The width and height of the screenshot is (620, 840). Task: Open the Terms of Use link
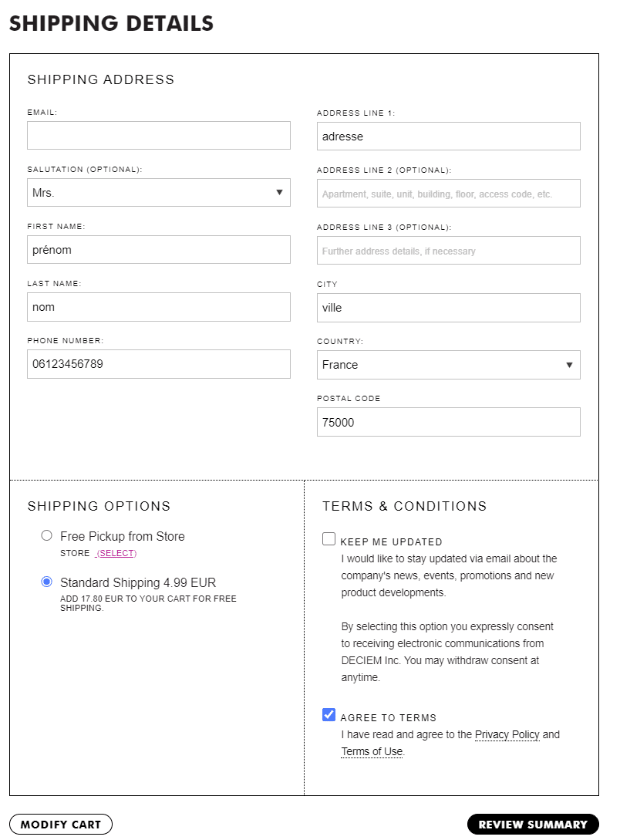point(372,751)
